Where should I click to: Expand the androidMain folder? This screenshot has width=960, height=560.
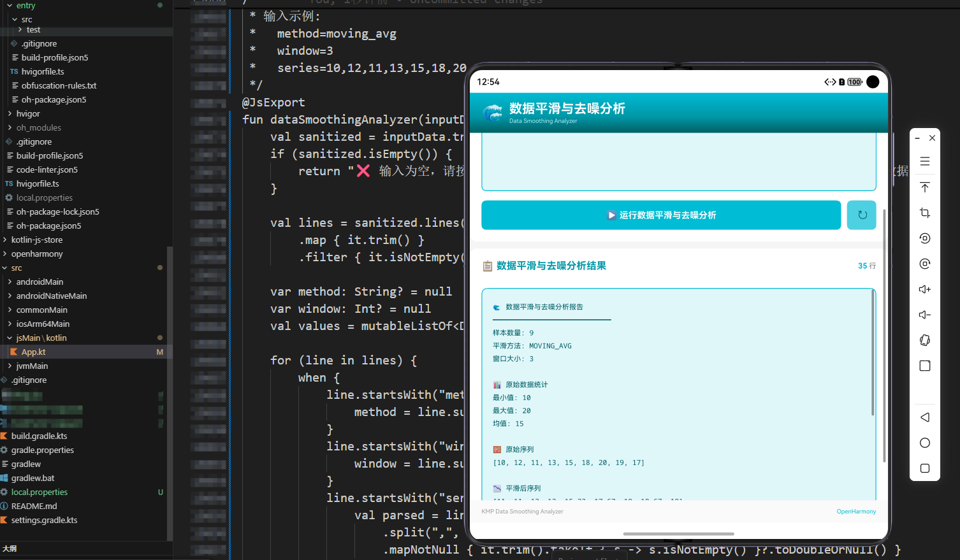(x=10, y=282)
